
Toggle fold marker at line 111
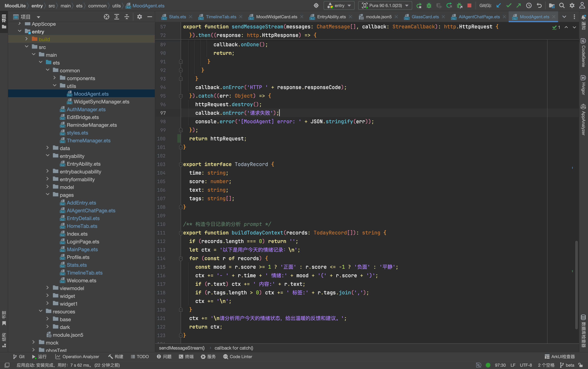[181, 233]
